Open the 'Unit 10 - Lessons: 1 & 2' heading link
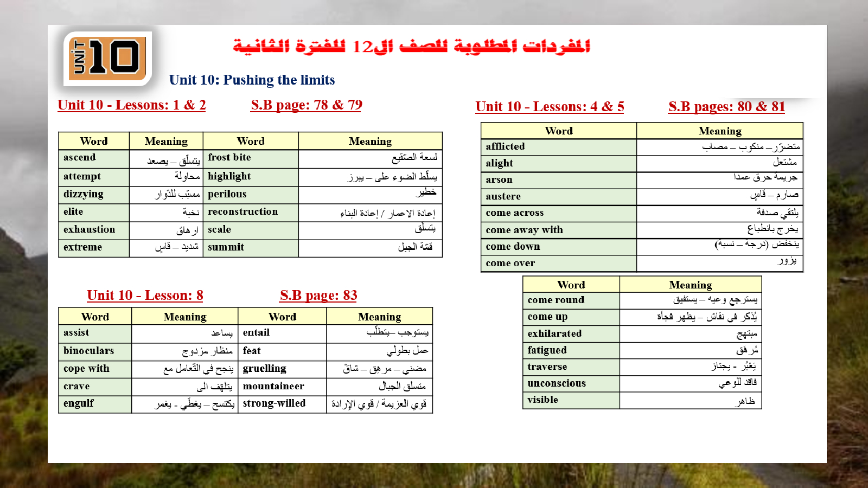 [x=131, y=105]
